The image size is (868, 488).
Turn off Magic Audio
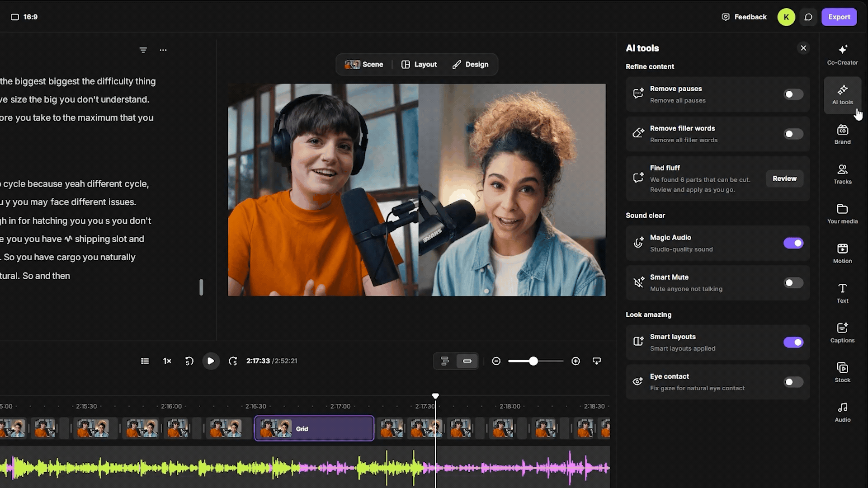tap(793, 243)
